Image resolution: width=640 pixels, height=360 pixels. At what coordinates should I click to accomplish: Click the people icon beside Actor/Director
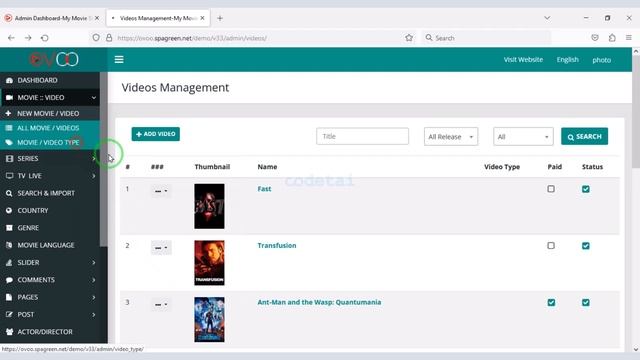tap(9, 332)
